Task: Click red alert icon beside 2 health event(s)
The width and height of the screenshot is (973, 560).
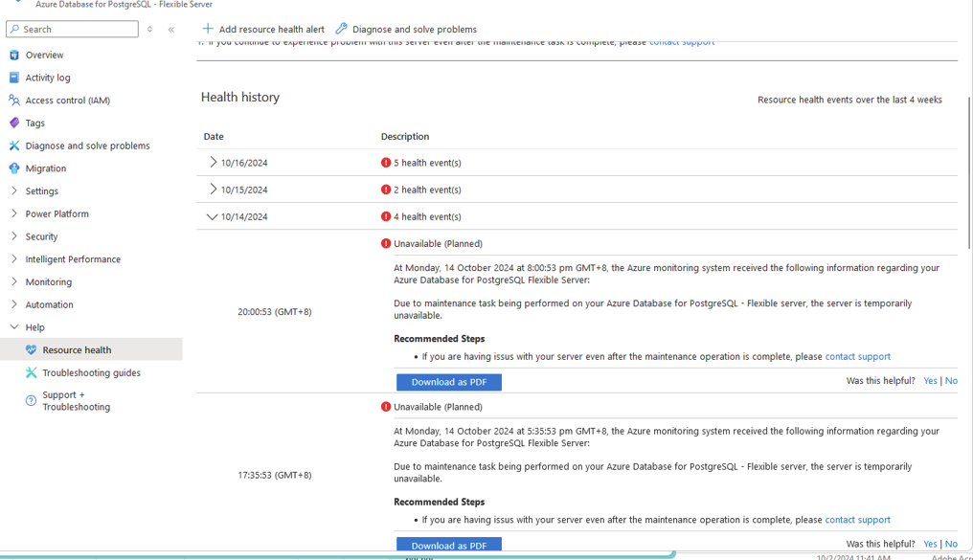Action: pyautogui.click(x=386, y=190)
